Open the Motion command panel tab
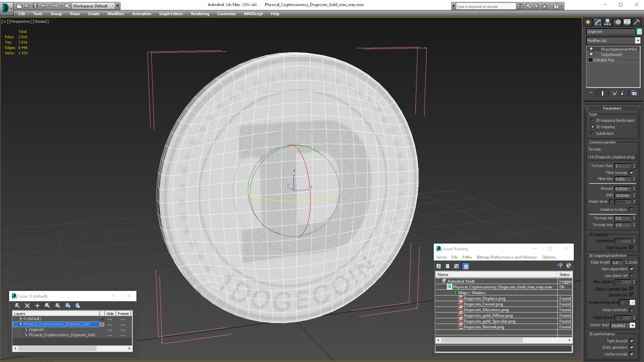The image size is (644, 362). click(x=617, y=22)
